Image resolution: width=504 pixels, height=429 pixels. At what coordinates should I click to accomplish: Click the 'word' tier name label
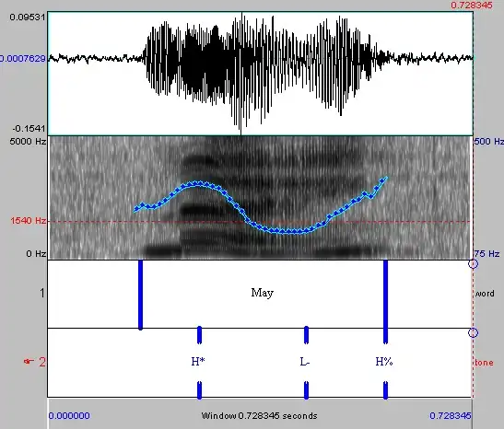484,294
